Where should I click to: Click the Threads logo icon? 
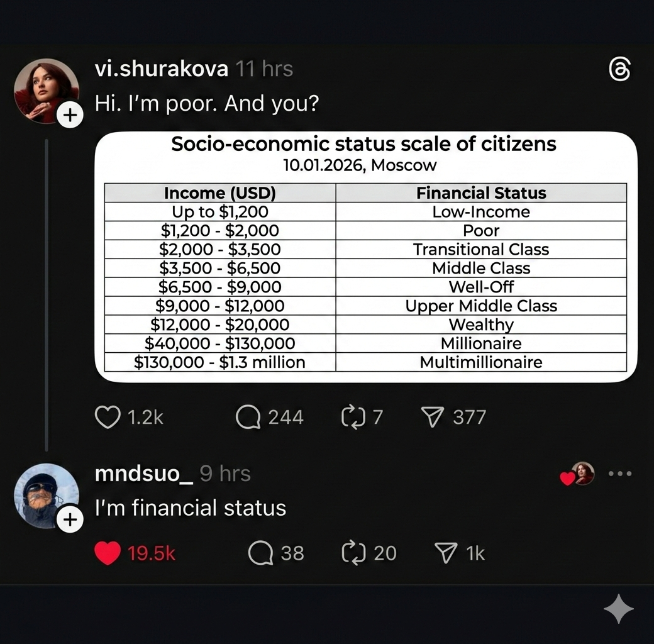pyautogui.click(x=619, y=70)
